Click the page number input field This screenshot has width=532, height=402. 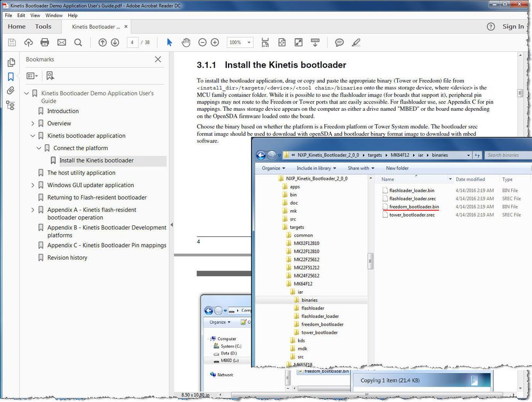click(132, 43)
